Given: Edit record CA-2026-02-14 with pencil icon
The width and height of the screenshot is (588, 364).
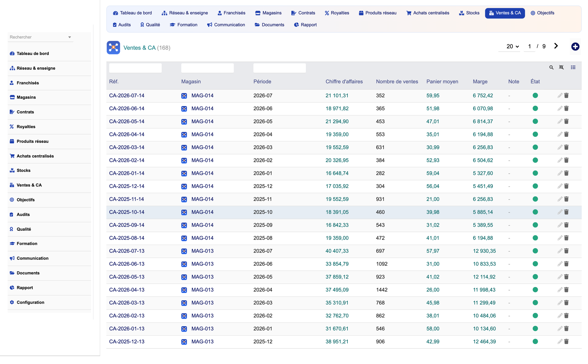Looking at the screenshot, I should pos(560,160).
